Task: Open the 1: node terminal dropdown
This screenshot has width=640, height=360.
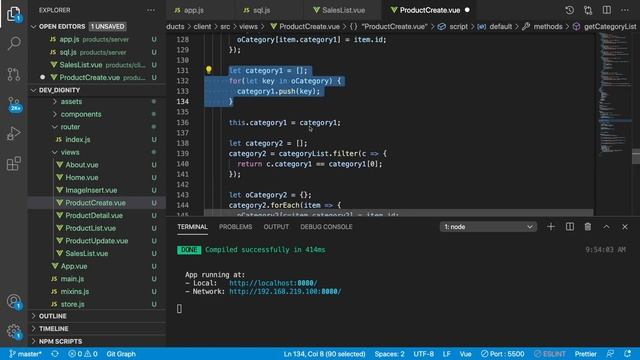Action: click(x=488, y=227)
